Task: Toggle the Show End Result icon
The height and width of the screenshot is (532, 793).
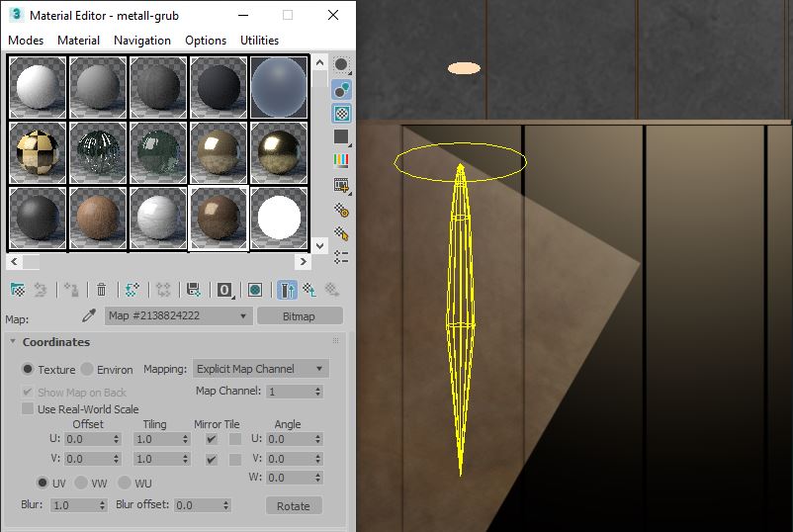Action: click(x=287, y=290)
